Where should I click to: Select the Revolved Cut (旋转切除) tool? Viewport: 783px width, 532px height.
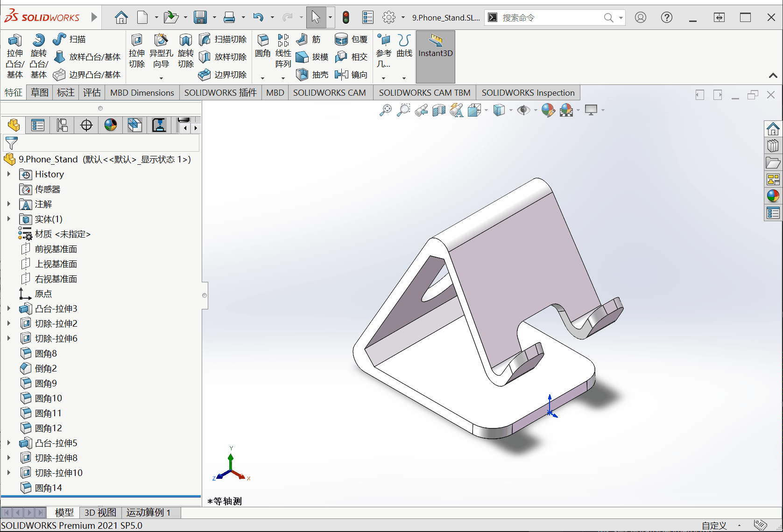tap(185, 51)
